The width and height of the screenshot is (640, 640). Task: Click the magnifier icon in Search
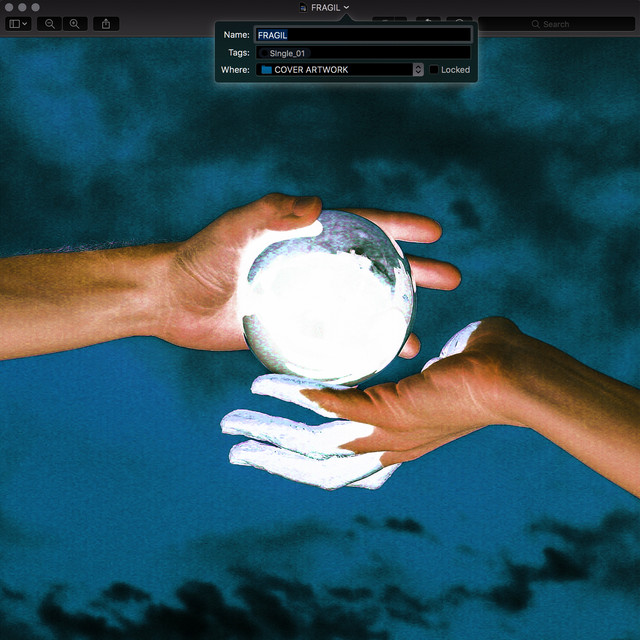[536, 24]
